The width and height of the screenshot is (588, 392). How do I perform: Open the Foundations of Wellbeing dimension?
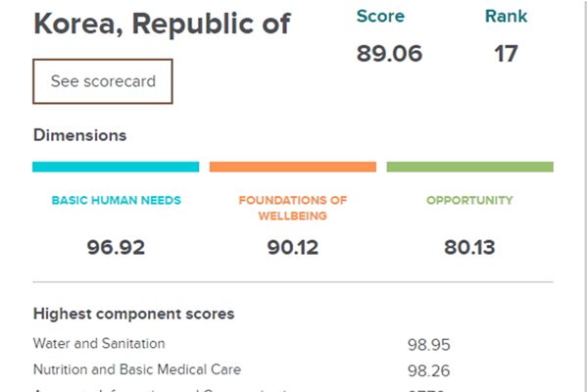click(x=293, y=208)
